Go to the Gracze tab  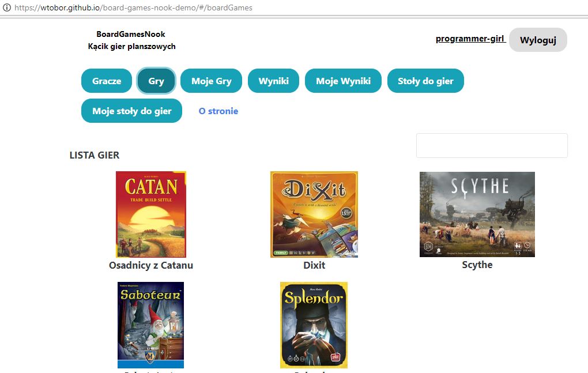(x=107, y=81)
